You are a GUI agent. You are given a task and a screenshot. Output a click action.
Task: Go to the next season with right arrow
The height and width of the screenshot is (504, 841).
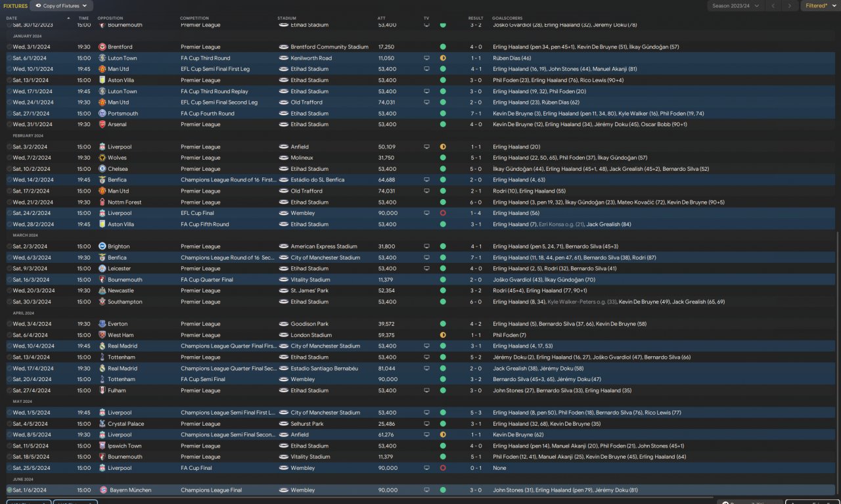tap(790, 6)
